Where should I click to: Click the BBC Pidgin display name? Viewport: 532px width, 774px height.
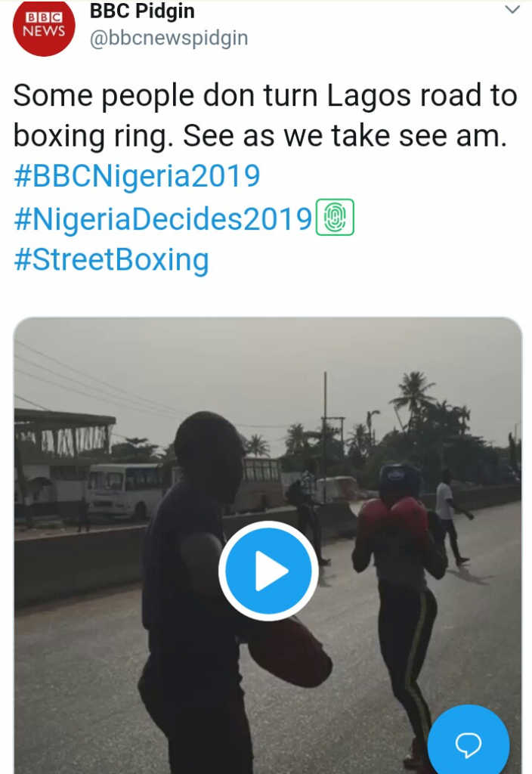click(x=142, y=11)
